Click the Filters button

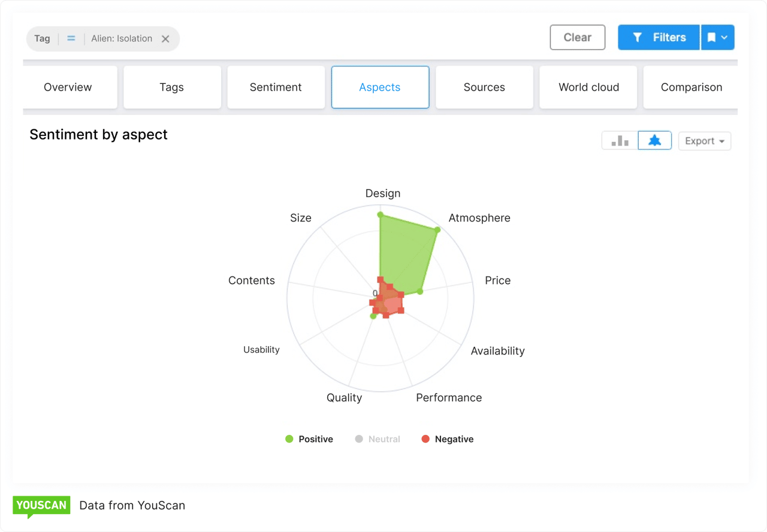(x=659, y=37)
